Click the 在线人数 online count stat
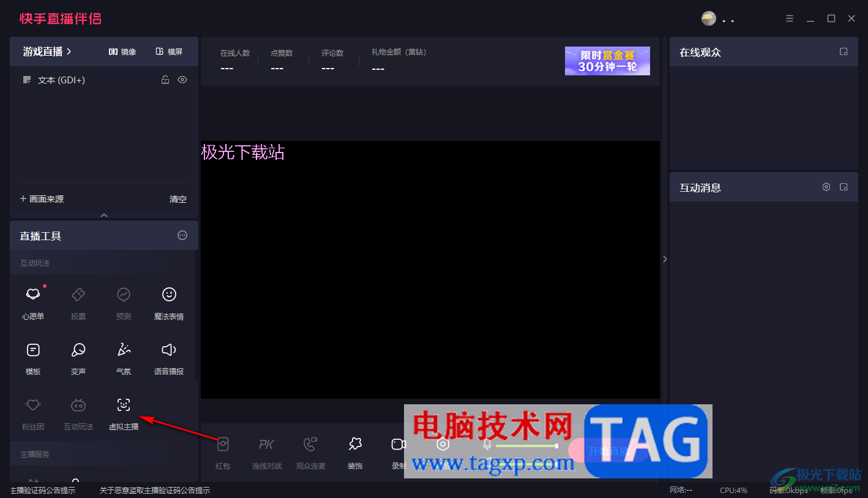The height and width of the screenshot is (498, 868). [x=235, y=60]
